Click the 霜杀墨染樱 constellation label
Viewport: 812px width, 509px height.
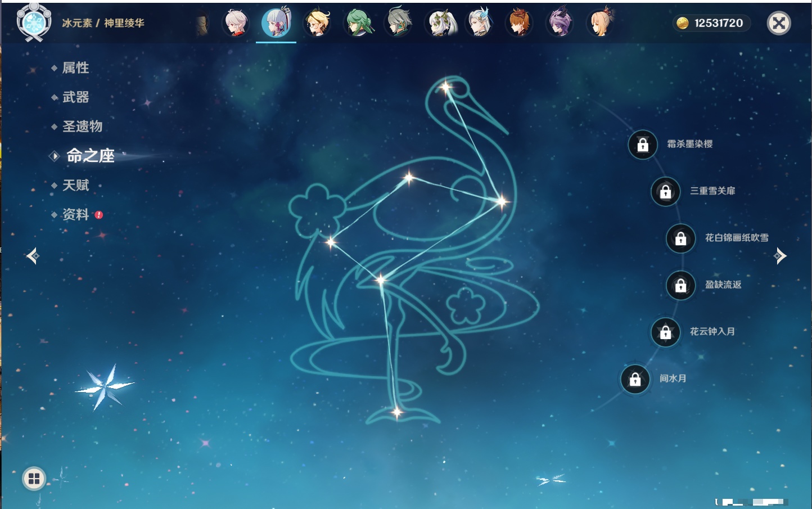690,144
